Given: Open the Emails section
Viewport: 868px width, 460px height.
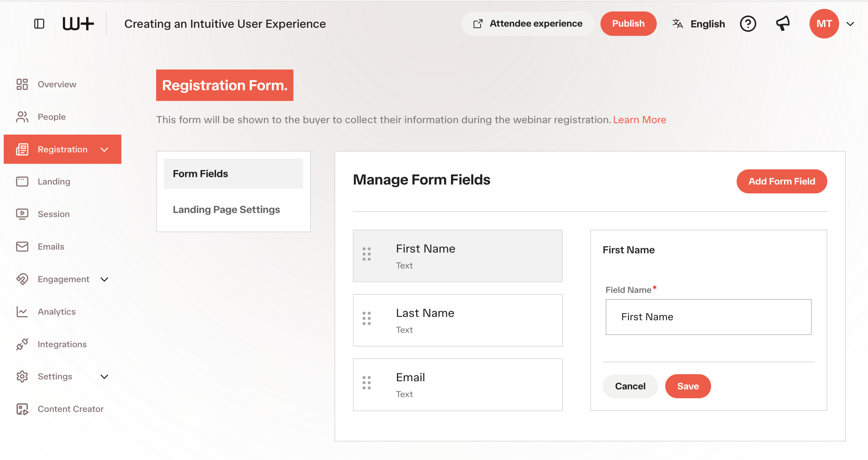Looking at the screenshot, I should 51,247.
